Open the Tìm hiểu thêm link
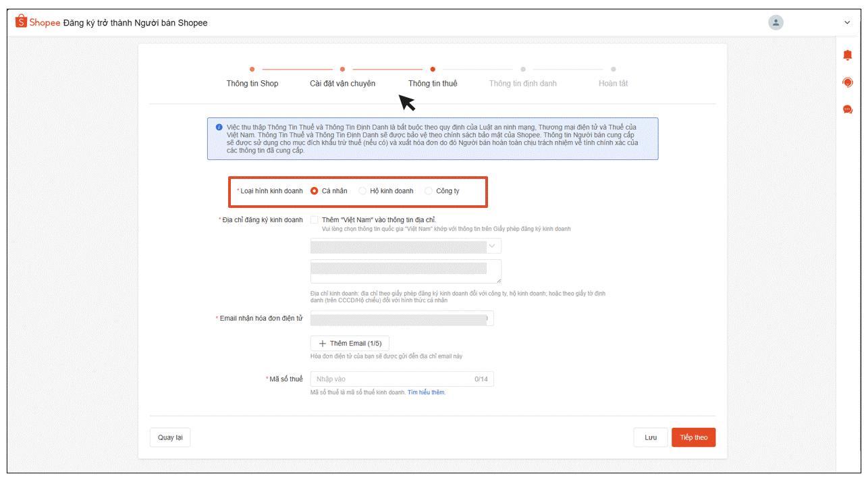This screenshot has height=486, width=868. pyautogui.click(x=426, y=392)
